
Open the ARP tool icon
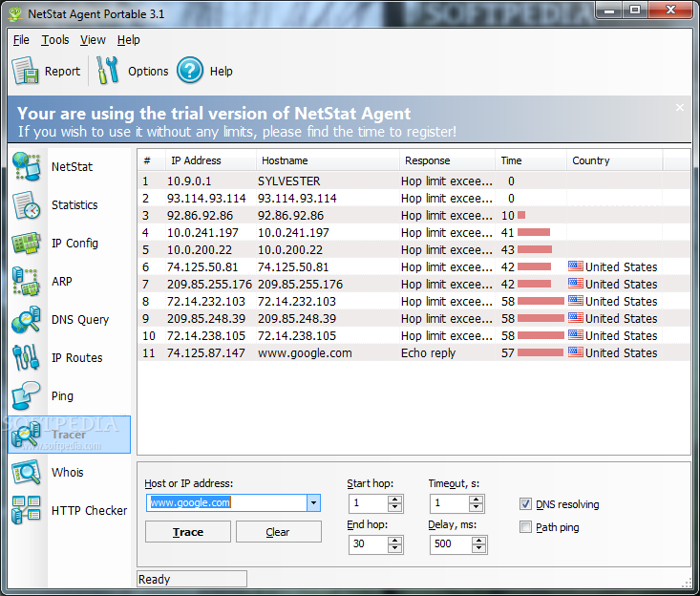(27, 281)
